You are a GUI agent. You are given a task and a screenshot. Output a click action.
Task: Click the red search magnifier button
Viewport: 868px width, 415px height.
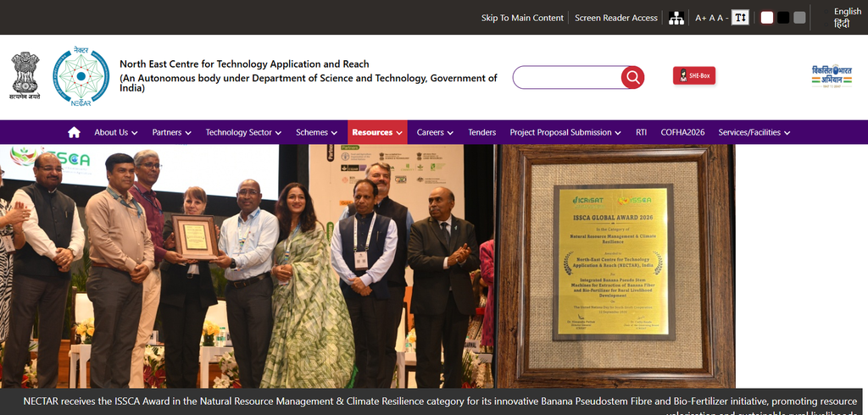coord(632,77)
